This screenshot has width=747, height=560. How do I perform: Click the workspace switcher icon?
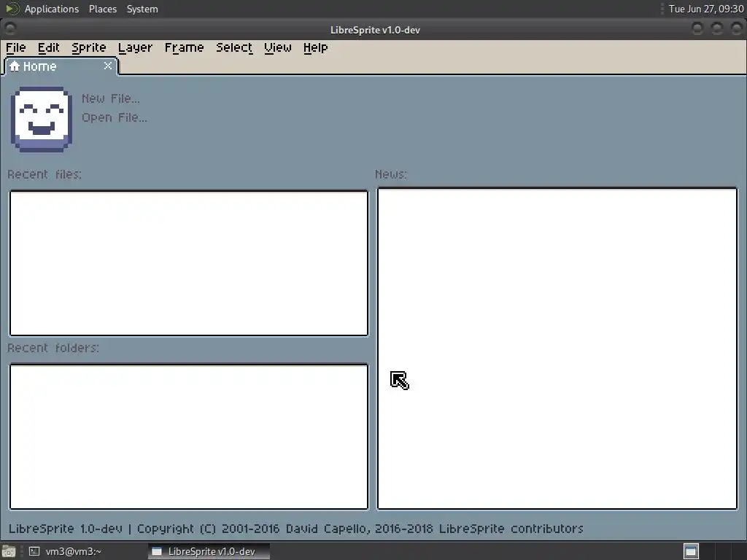pos(691,551)
